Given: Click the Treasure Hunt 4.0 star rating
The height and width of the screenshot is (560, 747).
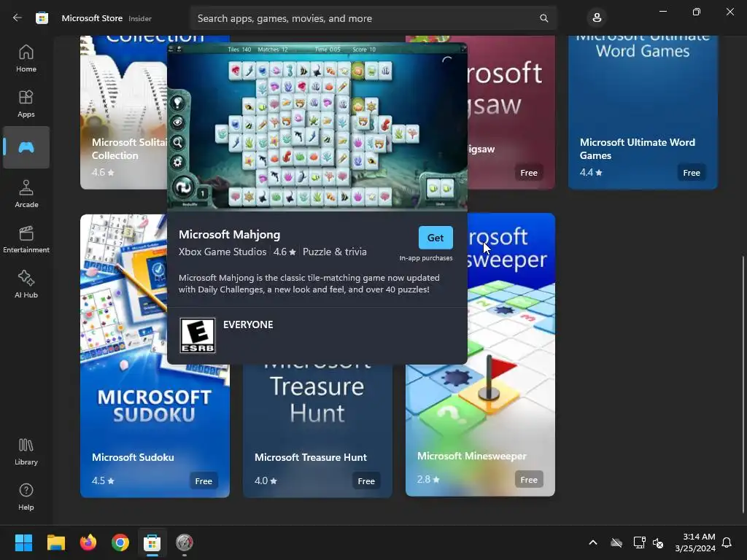Looking at the screenshot, I should click(266, 481).
